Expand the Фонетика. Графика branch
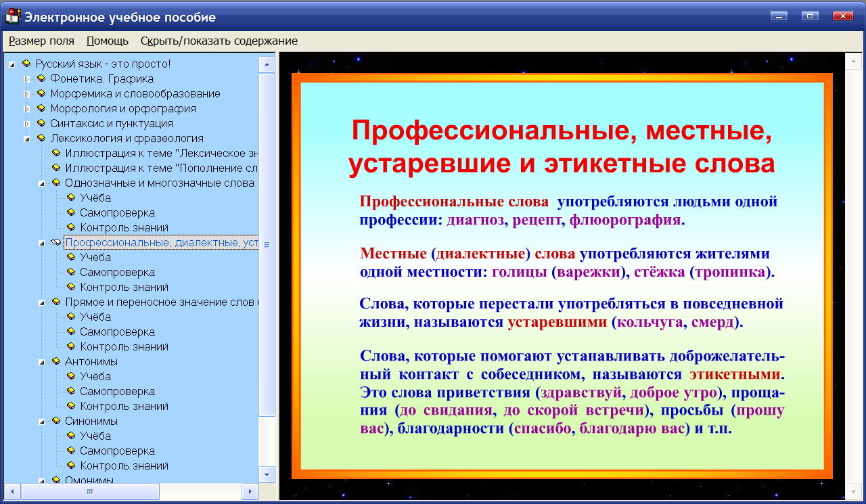 point(27,78)
